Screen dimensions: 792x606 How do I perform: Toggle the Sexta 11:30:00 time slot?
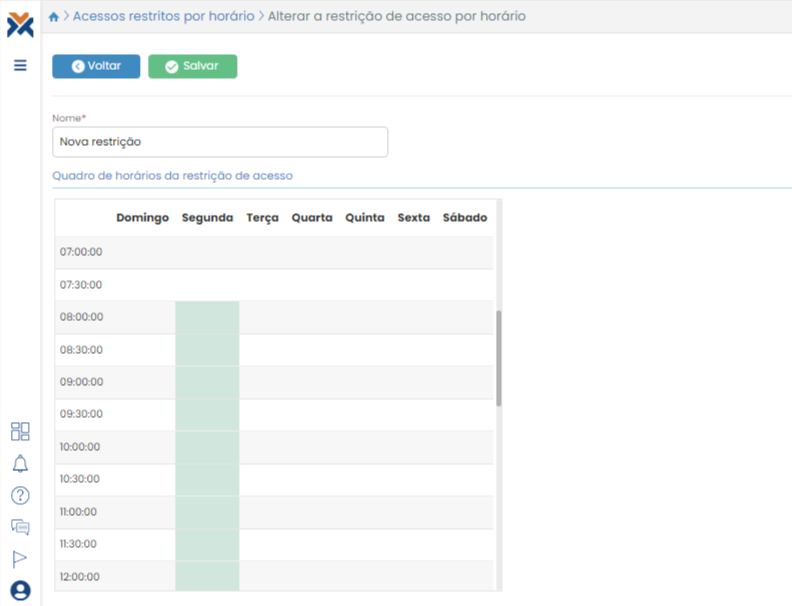tap(413, 544)
